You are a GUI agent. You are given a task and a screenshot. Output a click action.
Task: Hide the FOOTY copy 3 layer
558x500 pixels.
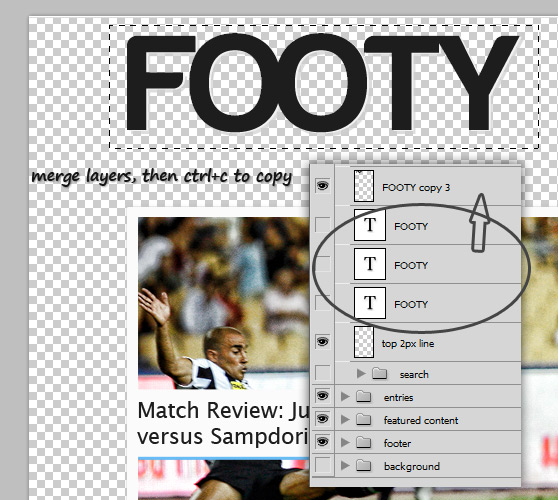pyautogui.click(x=322, y=186)
